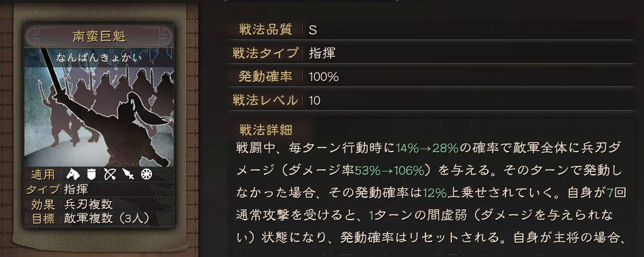The width and height of the screenshot is (644, 257).
Task: Click the 戦法レベル 10 value
Action: pos(314,101)
